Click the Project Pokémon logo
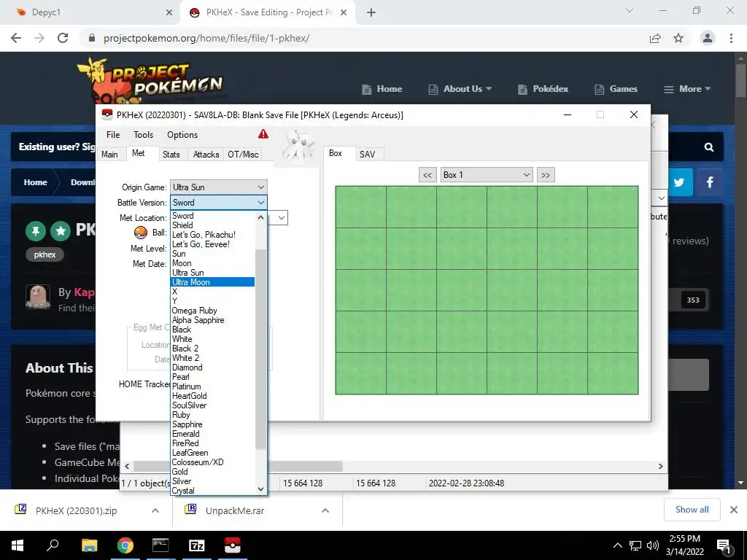 [152, 80]
